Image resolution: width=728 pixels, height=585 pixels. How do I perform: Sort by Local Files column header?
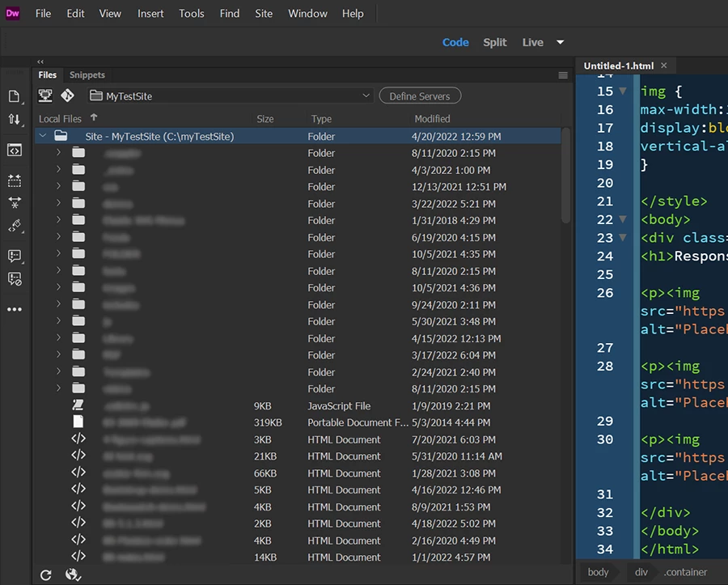tap(60, 119)
